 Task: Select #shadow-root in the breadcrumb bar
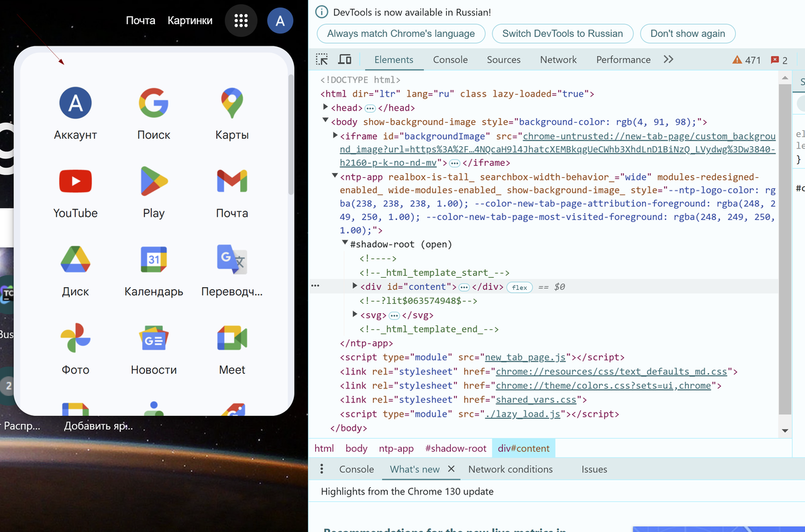click(456, 448)
